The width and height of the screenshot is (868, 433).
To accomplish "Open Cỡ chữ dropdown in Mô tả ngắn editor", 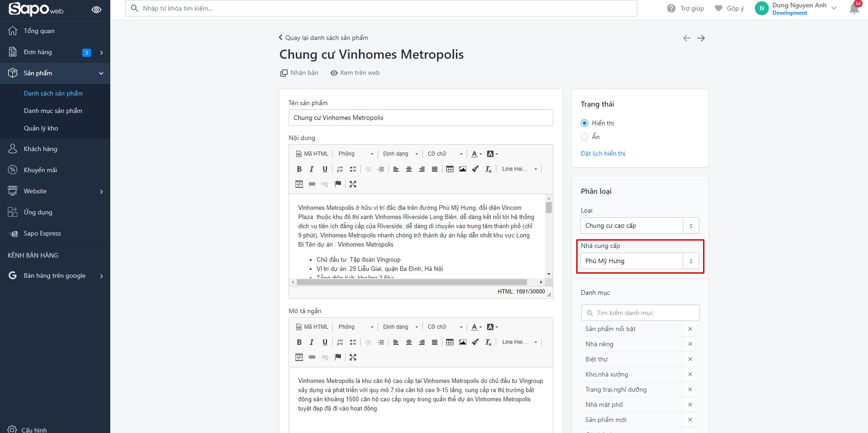I will click(445, 327).
